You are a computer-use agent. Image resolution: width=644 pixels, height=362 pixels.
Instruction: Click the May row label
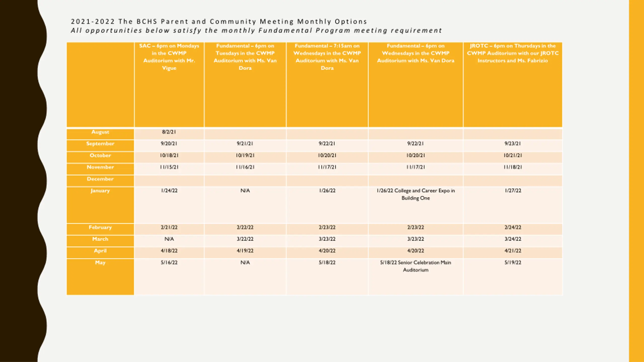[x=100, y=277]
